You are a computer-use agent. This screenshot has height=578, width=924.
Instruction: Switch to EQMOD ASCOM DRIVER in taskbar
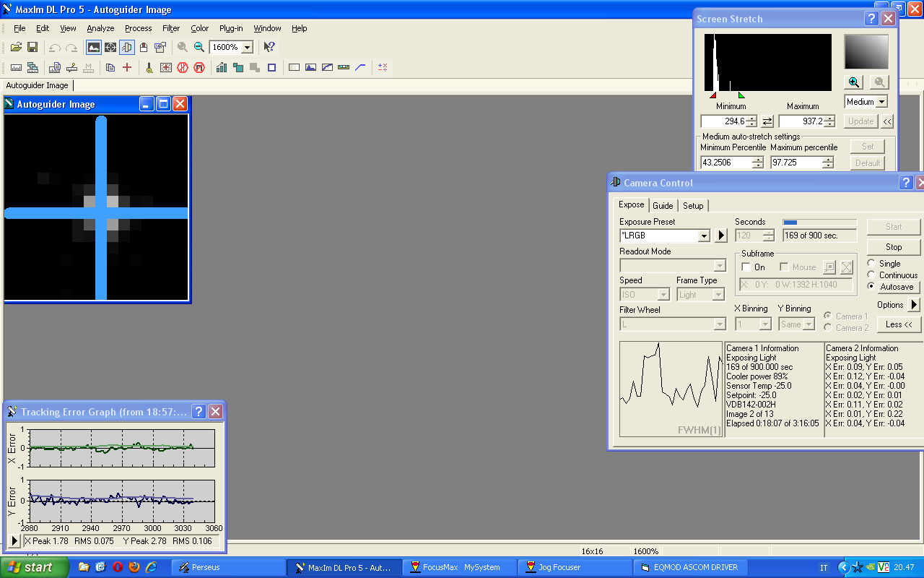pos(692,567)
